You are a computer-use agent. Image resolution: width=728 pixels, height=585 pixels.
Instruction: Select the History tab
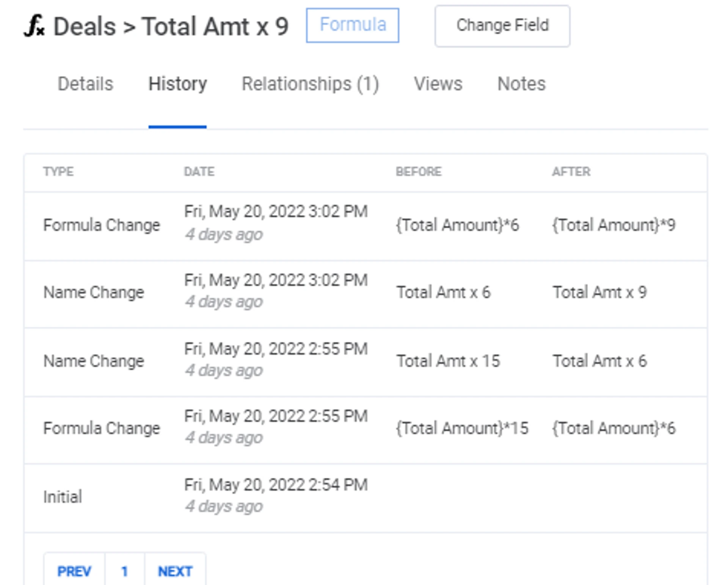point(177,84)
